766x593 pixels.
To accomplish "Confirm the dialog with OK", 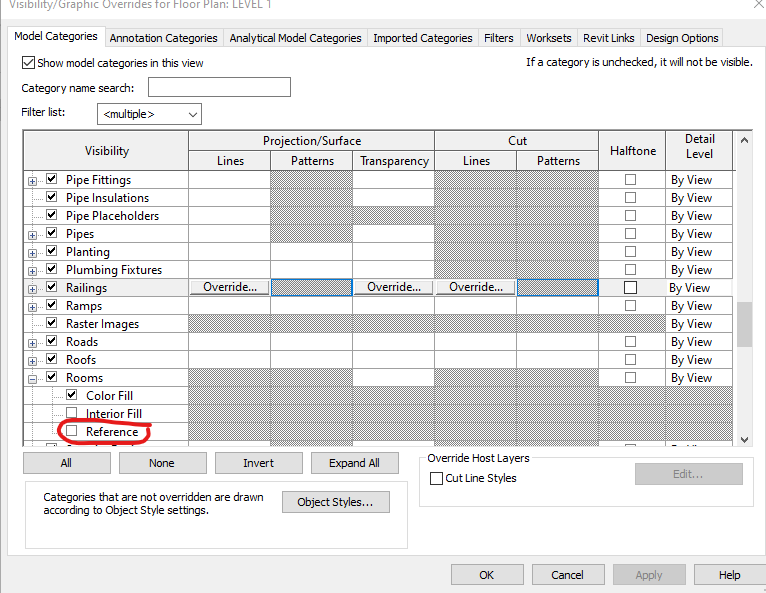I will [x=487, y=575].
